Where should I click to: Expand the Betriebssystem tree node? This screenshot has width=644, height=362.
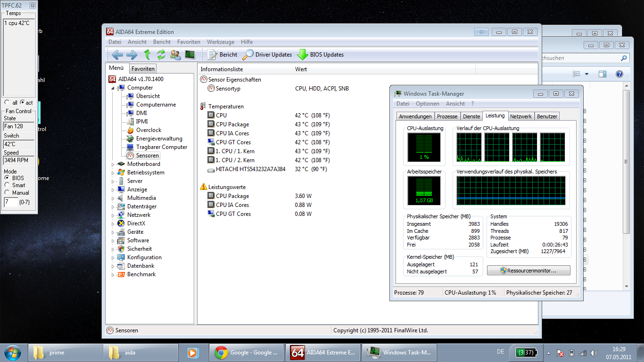[x=113, y=173]
